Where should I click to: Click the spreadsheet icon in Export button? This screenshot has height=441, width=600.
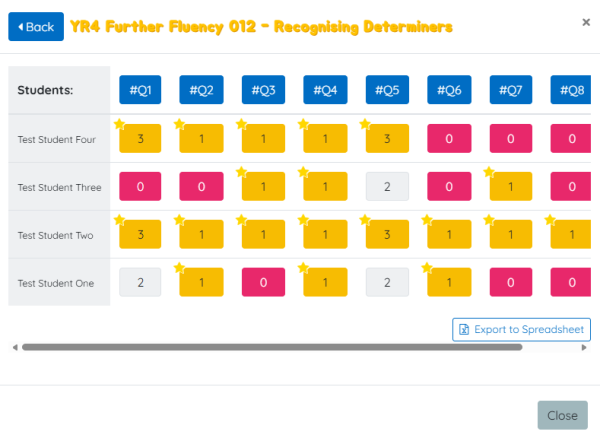pyautogui.click(x=464, y=329)
